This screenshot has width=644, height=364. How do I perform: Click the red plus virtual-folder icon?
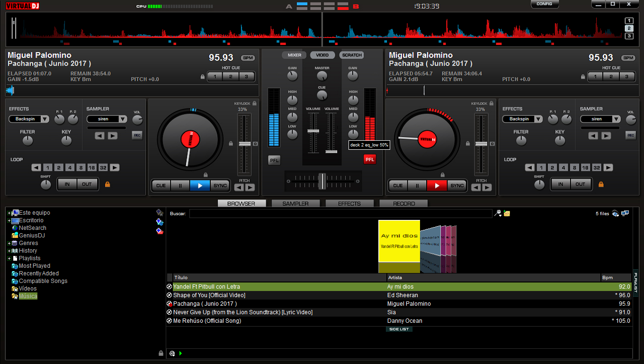(160, 231)
